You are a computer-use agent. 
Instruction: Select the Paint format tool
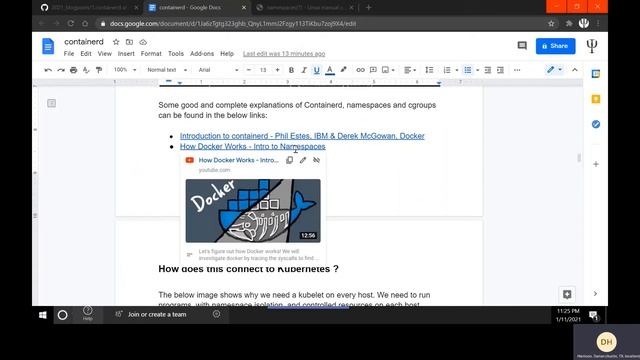(x=99, y=70)
